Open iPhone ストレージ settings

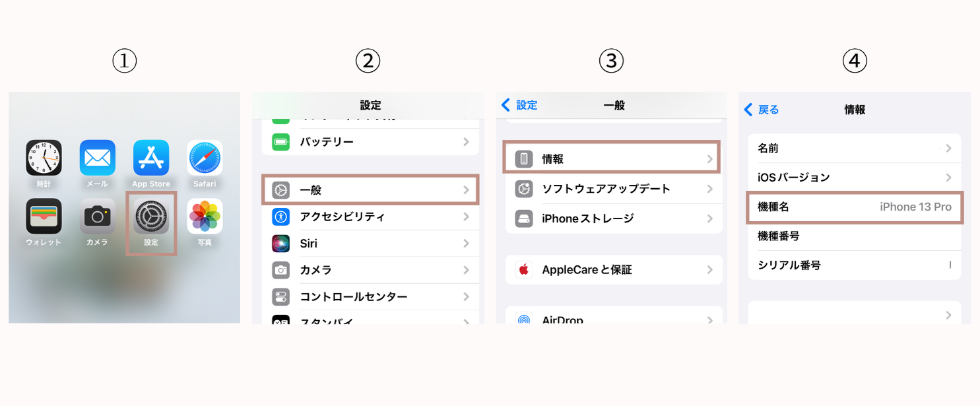tap(612, 218)
